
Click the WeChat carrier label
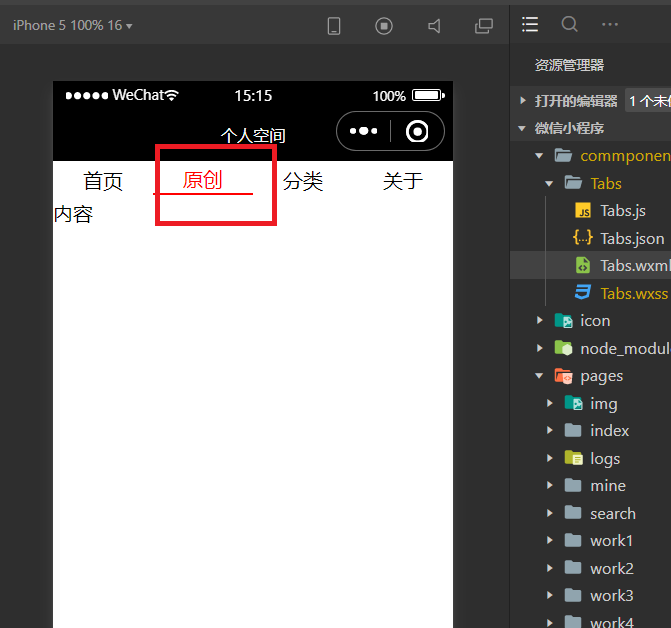coord(138,95)
